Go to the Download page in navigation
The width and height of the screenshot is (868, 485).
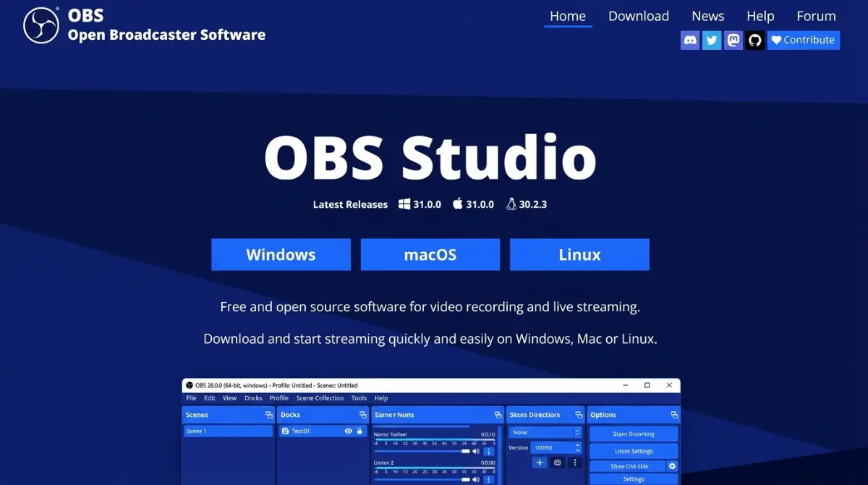click(x=639, y=16)
